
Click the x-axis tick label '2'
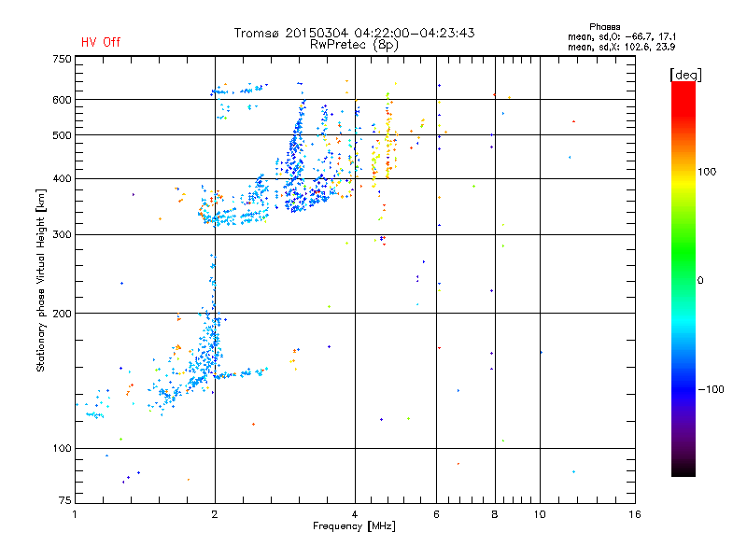point(215,514)
